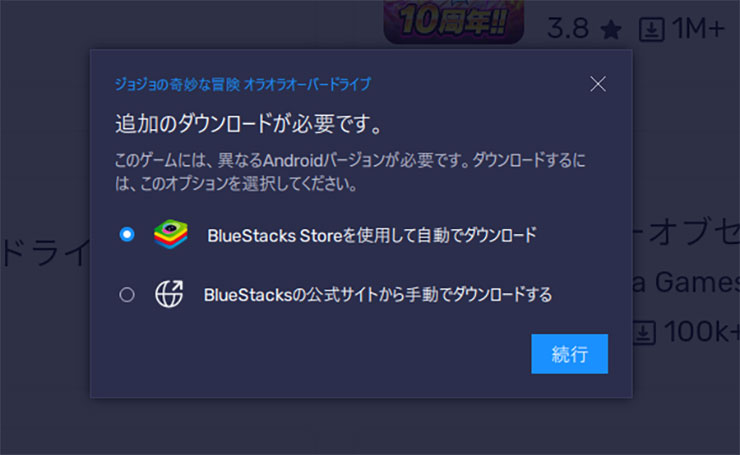Click the 追加のダウンロードが必要です heading
This screenshot has width=740, height=455.
pos(248,124)
